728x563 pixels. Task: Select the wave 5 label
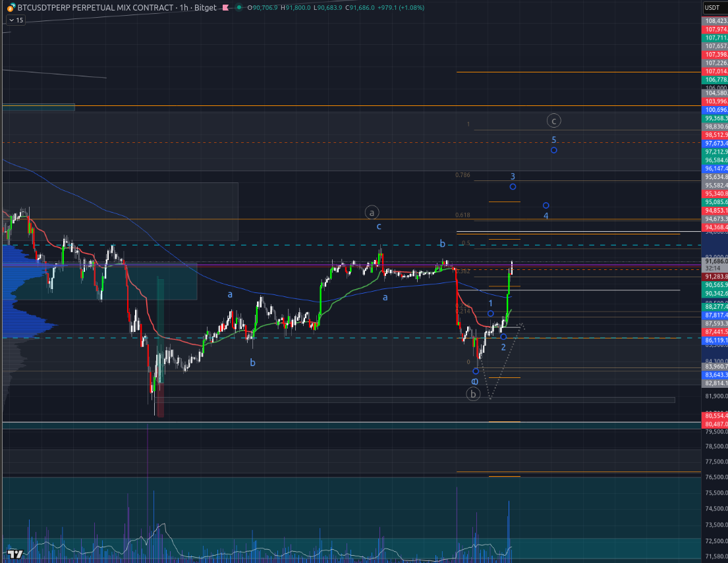click(x=554, y=140)
